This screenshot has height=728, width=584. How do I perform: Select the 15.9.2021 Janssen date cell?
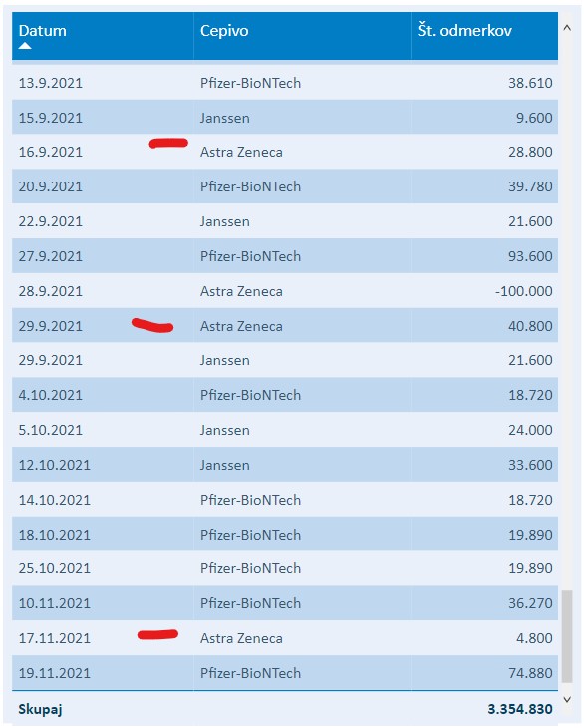(x=51, y=118)
